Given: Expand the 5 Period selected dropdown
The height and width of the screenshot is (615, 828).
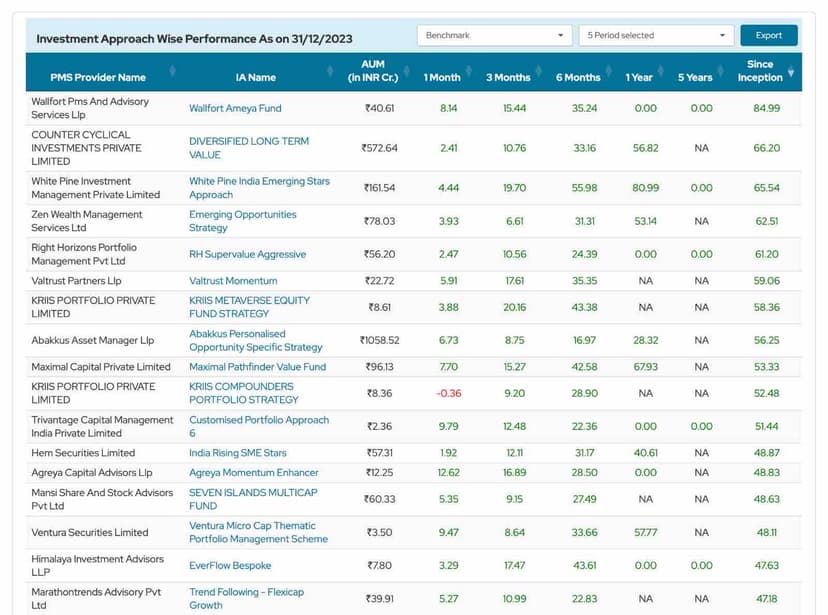Looking at the screenshot, I should [x=656, y=35].
